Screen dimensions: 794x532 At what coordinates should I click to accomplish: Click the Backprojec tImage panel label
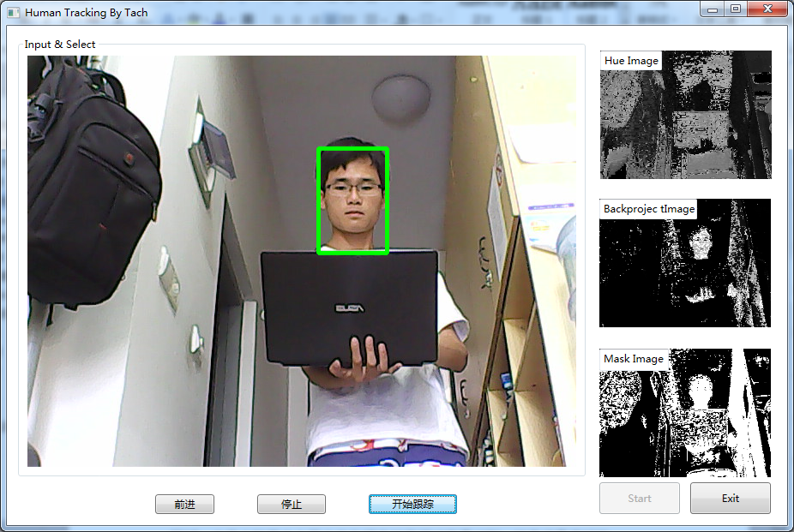648,208
